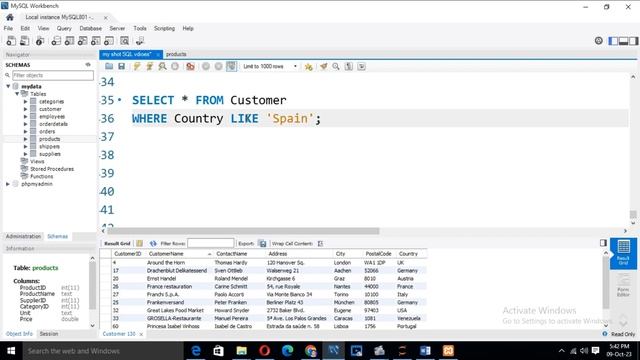Click the create new table icon
Viewport: 640px width, 360px height.
tap(69, 41)
